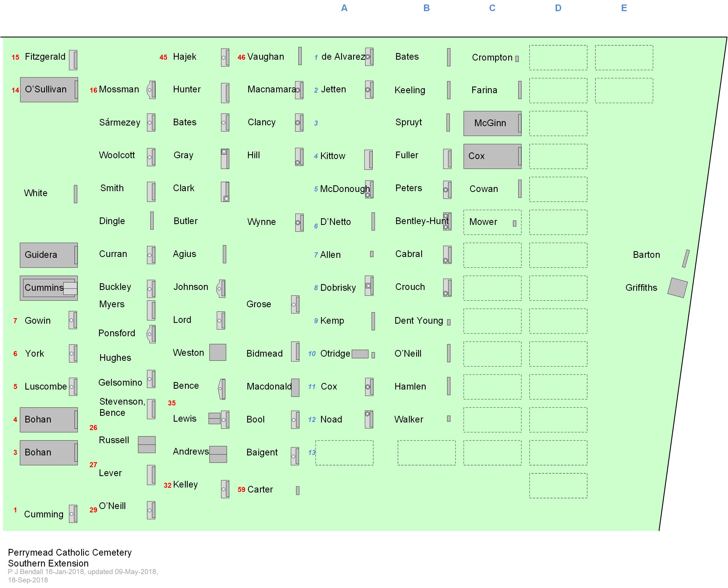Image resolution: width=728 pixels, height=588 pixels.
Task: Click the Mossman headstone icon
Action: coord(151,90)
